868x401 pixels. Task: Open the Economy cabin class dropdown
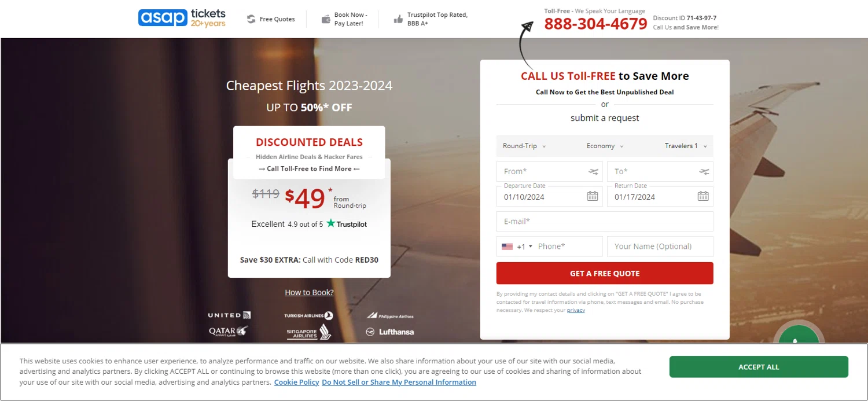[605, 146]
